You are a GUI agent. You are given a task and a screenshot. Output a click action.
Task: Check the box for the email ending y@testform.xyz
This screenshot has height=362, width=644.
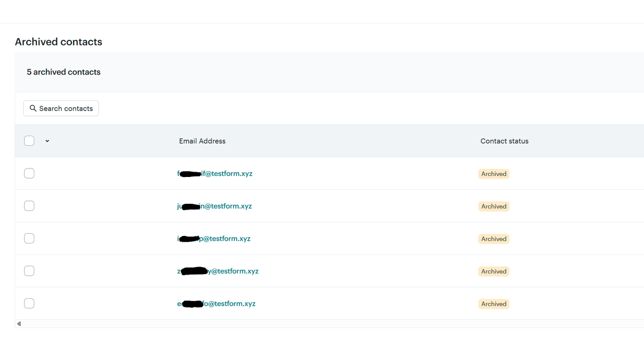tap(30, 271)
